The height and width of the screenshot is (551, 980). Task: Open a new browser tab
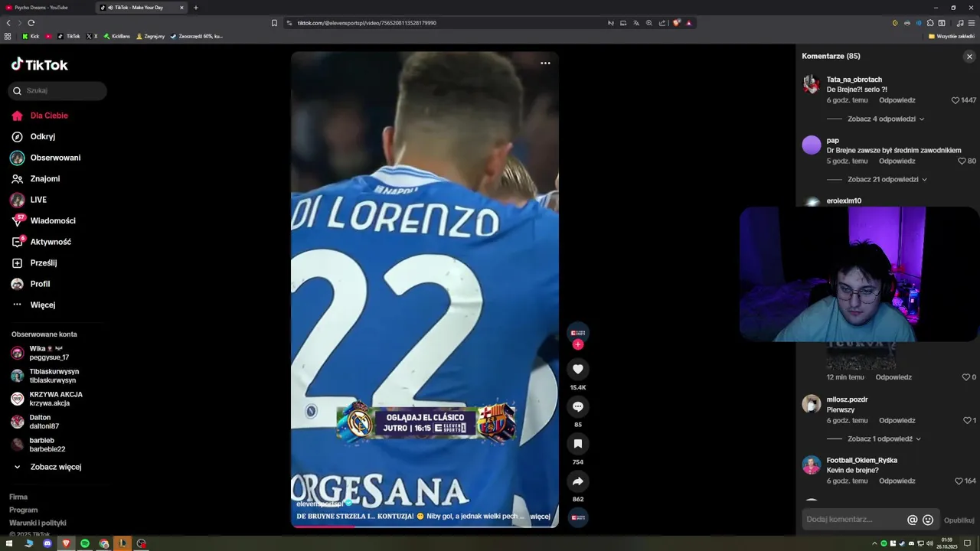(196, 8)
